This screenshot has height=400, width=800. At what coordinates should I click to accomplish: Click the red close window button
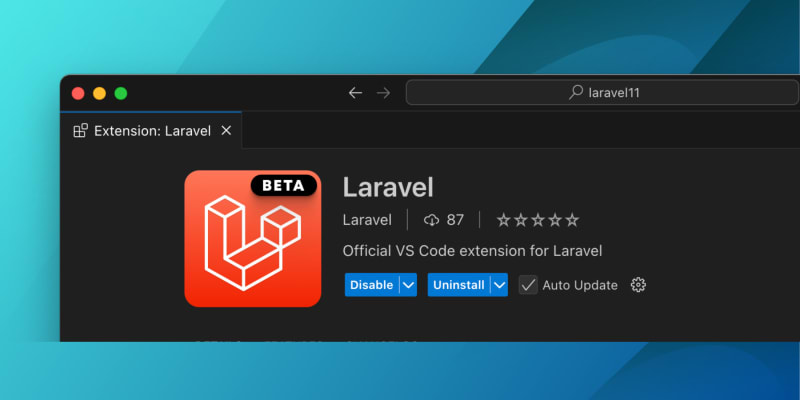(78, 93)
